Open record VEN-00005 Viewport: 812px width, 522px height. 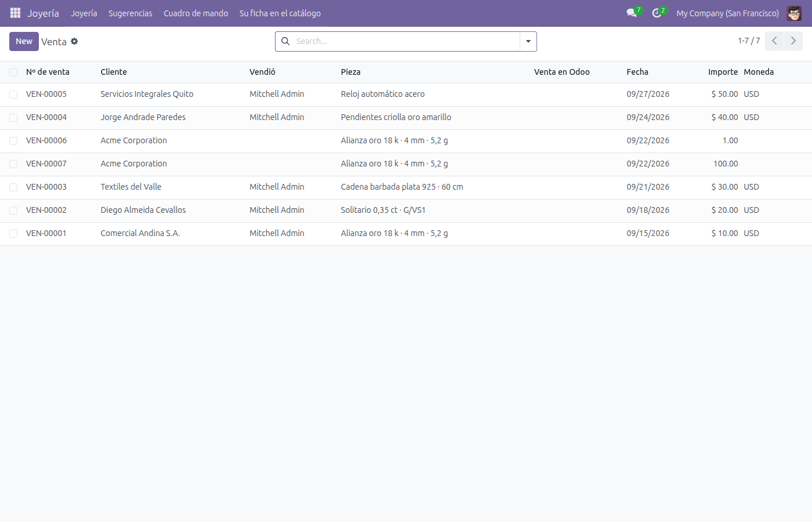[x=46, y=94]
